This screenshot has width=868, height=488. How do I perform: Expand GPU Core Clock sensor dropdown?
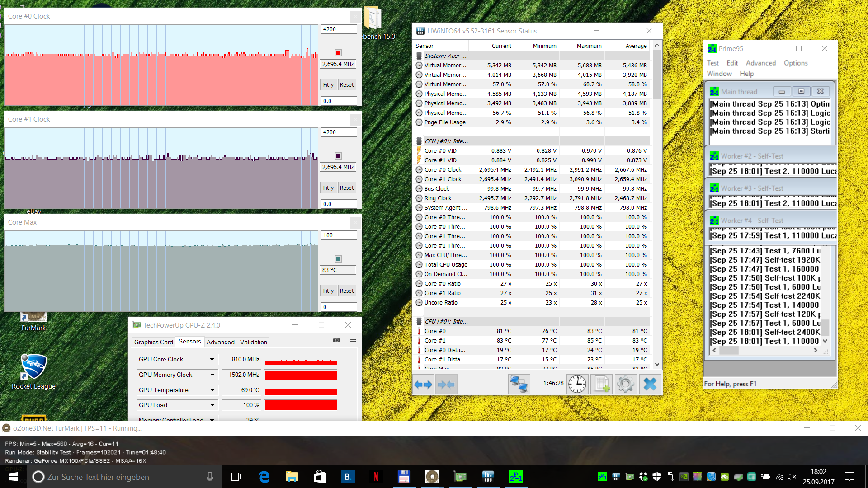212,359
